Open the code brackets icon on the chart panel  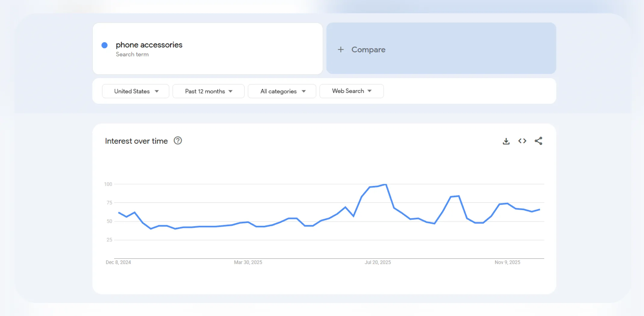[x=522, y=141]
